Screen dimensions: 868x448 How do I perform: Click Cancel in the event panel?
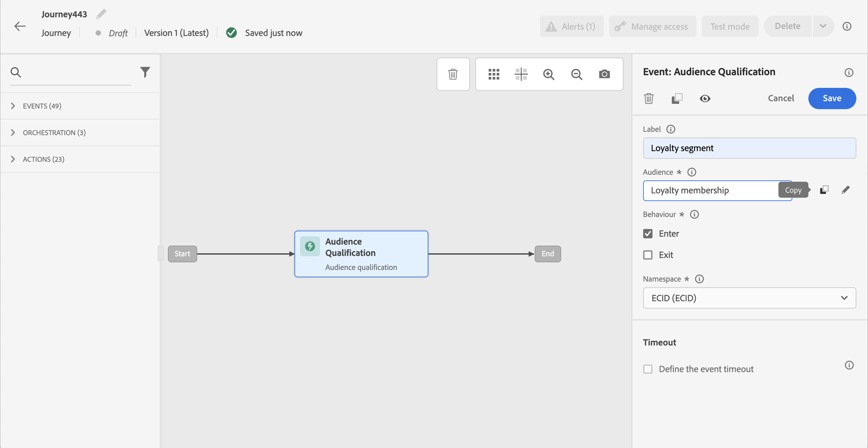click(781, 99)
